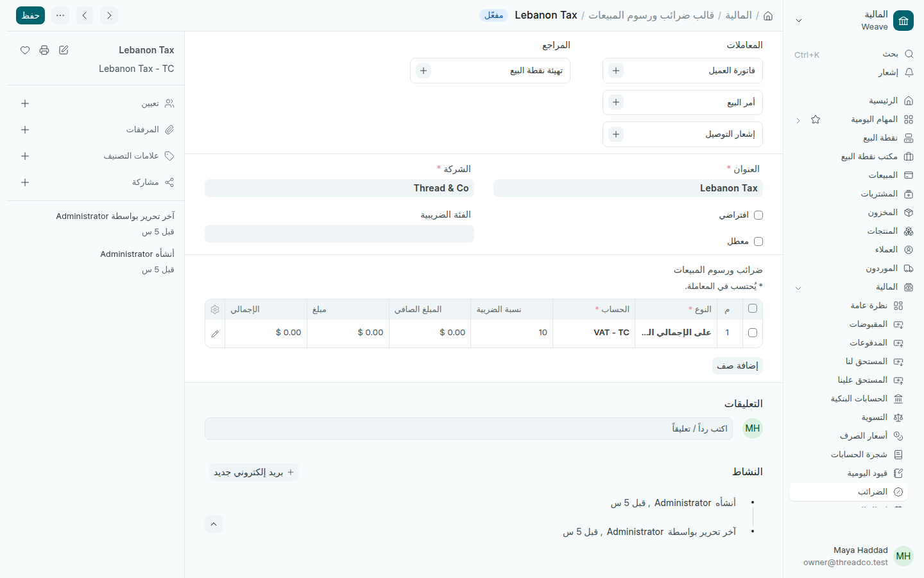924x578 pixels.
Task: Click the comment input field
Action: coord(468,429)
